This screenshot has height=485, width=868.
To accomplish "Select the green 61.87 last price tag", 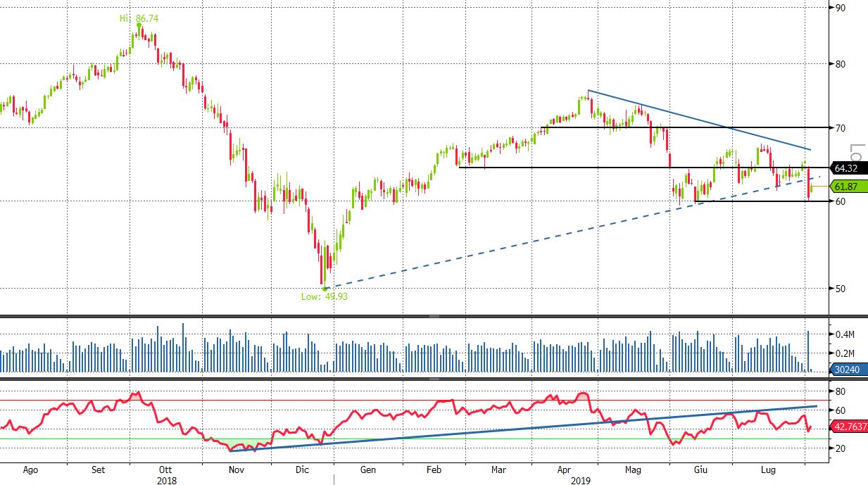I will click(849, 187).
